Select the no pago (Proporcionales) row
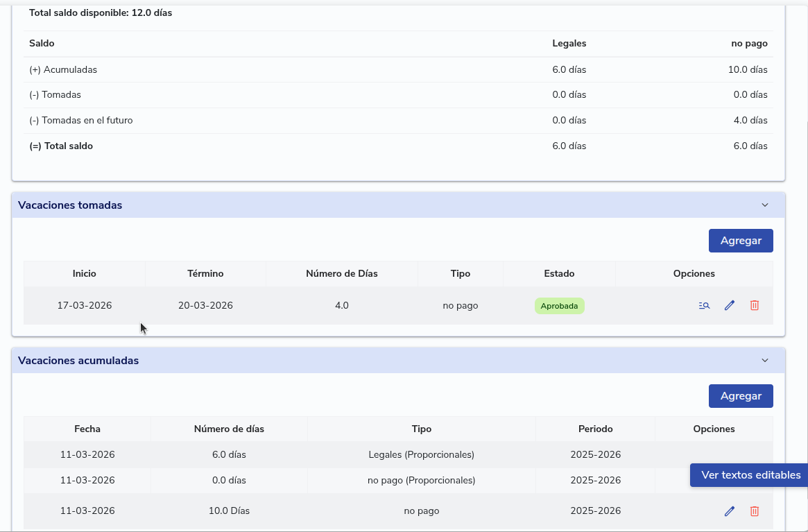The width and height of the screenshot is (808, 532). click(x=421, y=480)
